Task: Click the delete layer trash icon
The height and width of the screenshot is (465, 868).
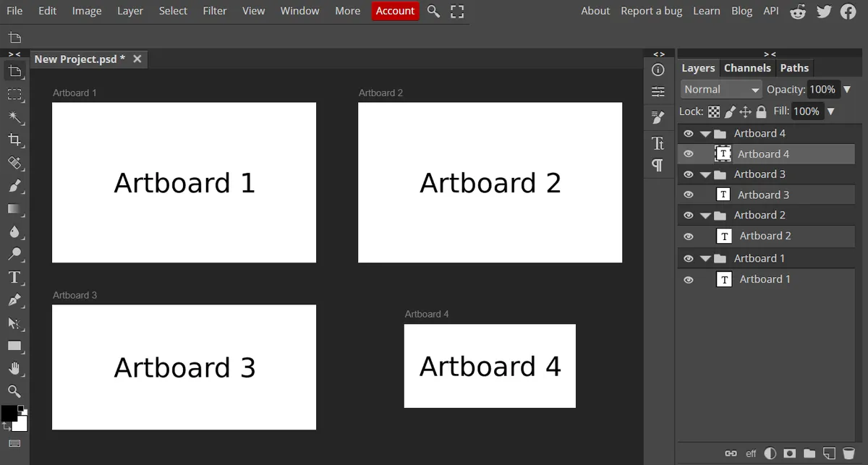Action: [x=848, y=453]
